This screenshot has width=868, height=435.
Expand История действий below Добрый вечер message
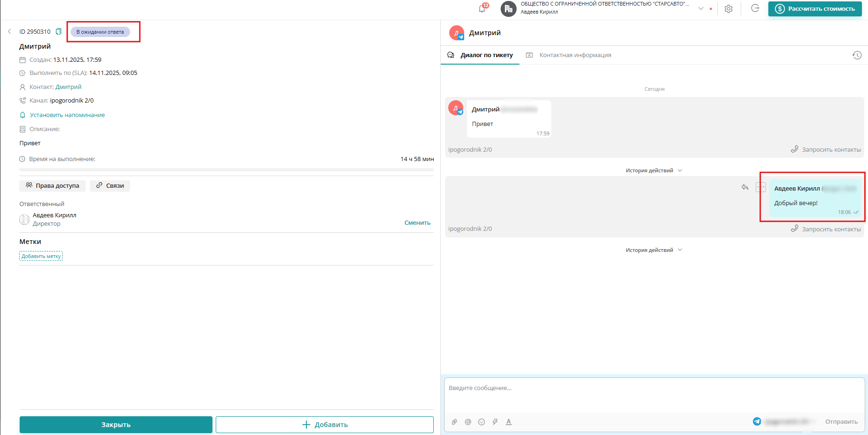click(x=654, y=250)
